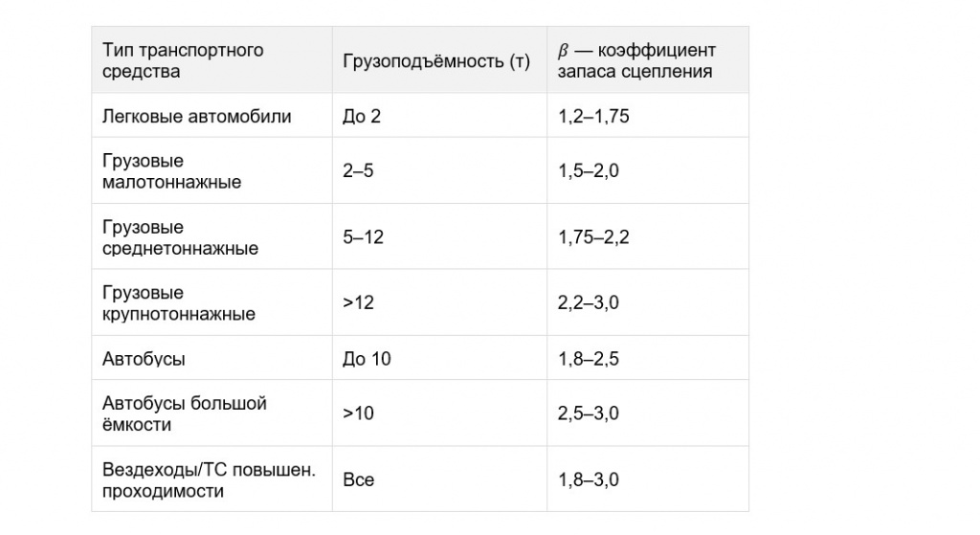Select the 'Грузоподъёмность (т)' column header

[439, 60]
